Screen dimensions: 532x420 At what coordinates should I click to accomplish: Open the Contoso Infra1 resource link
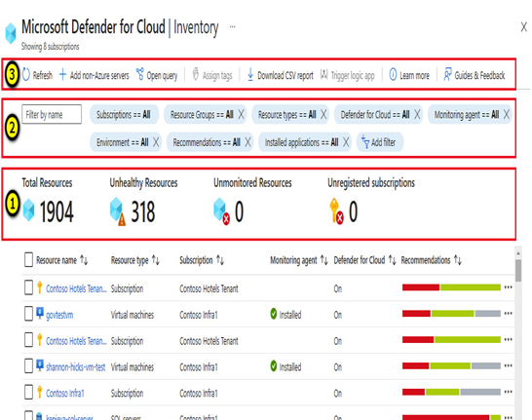(65, 393)
